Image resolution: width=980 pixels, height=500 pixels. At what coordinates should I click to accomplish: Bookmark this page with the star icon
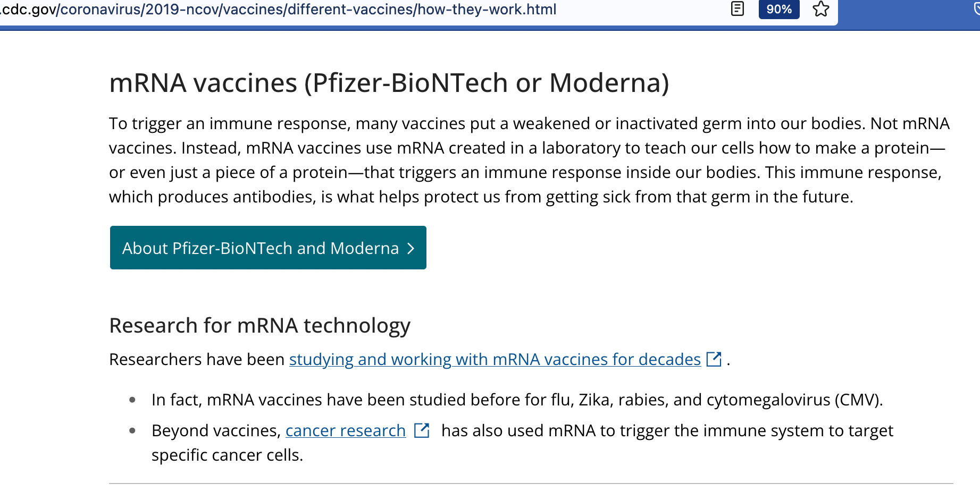(x=821, y=9)
